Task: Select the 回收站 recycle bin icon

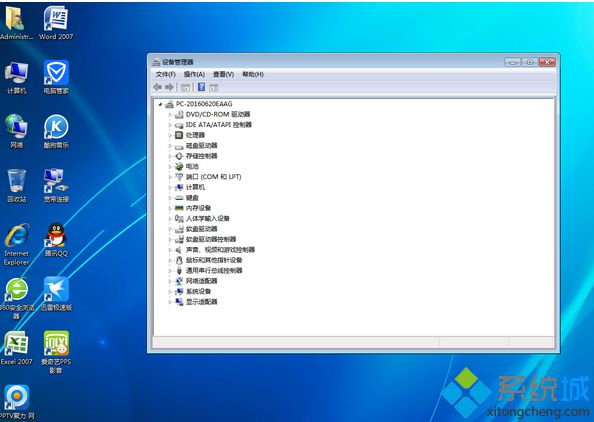Action: (17, 185)
